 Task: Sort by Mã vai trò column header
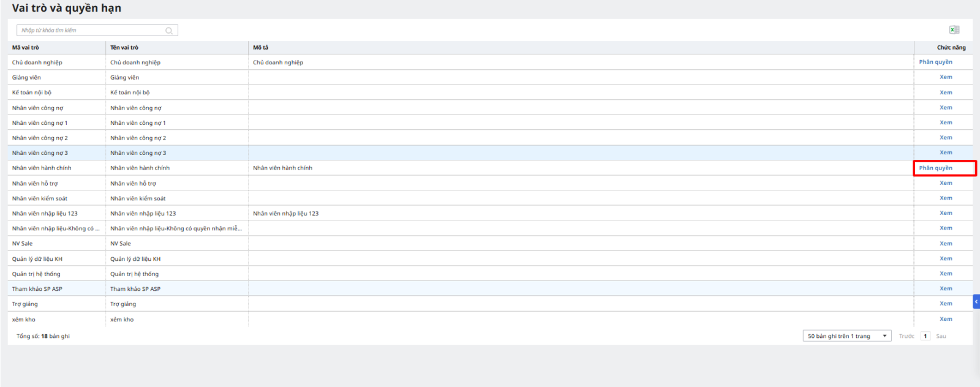coord(26,47)
